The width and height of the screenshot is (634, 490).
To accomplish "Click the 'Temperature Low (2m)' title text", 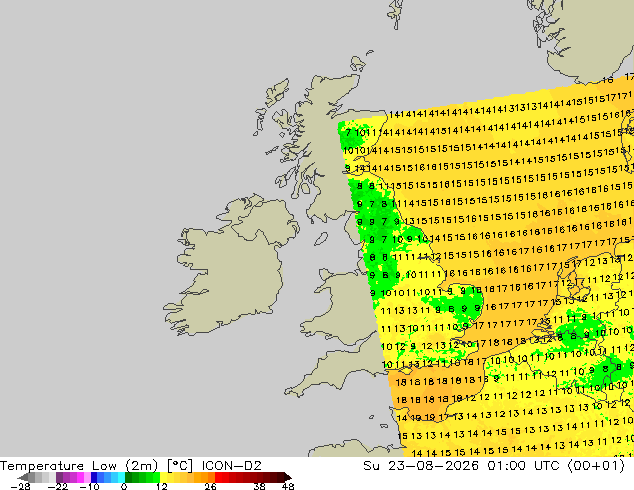I will click(79, 466).
